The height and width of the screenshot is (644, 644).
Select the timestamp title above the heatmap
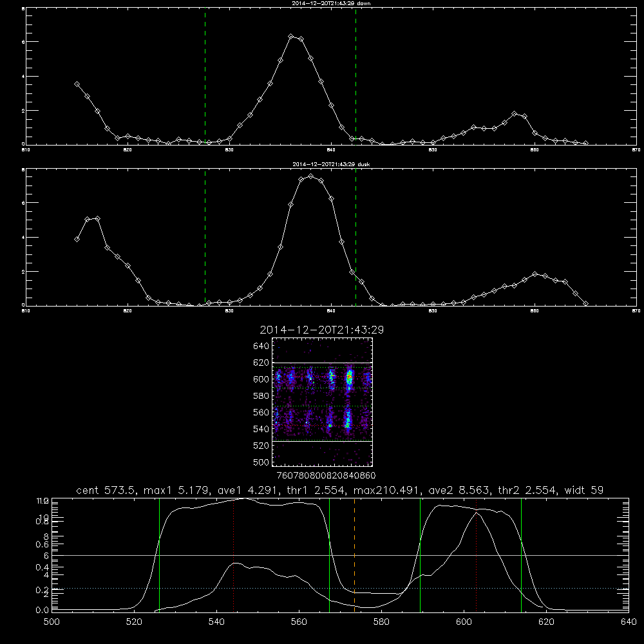coord(322,330)
